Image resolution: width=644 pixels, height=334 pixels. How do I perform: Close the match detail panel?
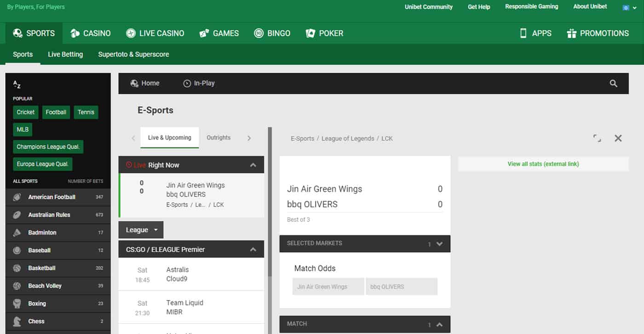click(x=618, y=138)
